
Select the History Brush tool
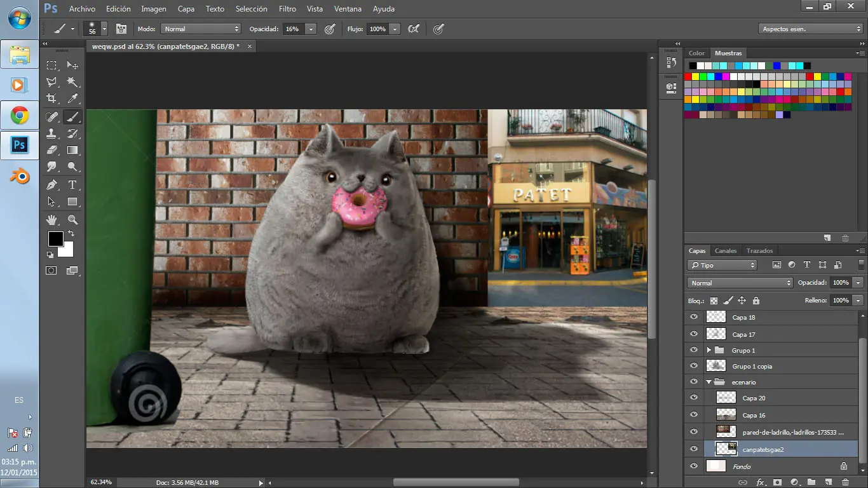(72, 133)
